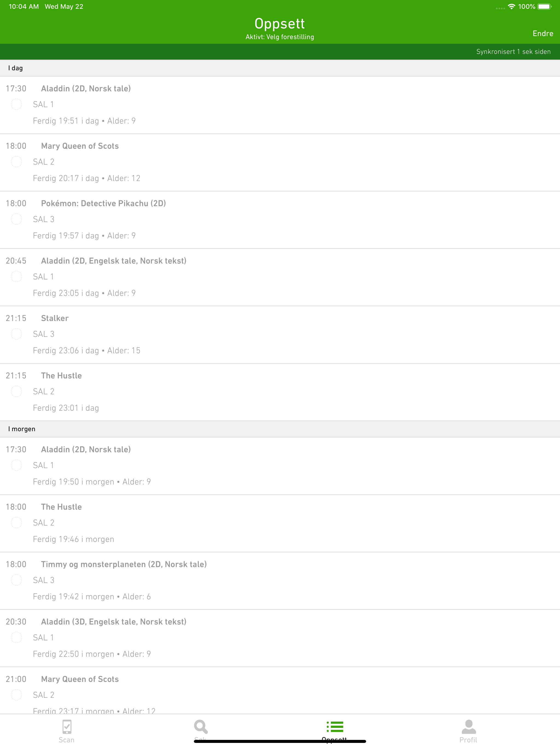Tap the Wi-Fi icon in status bar
This screenshot has width=560, height=747.
(x=511, y=6)
